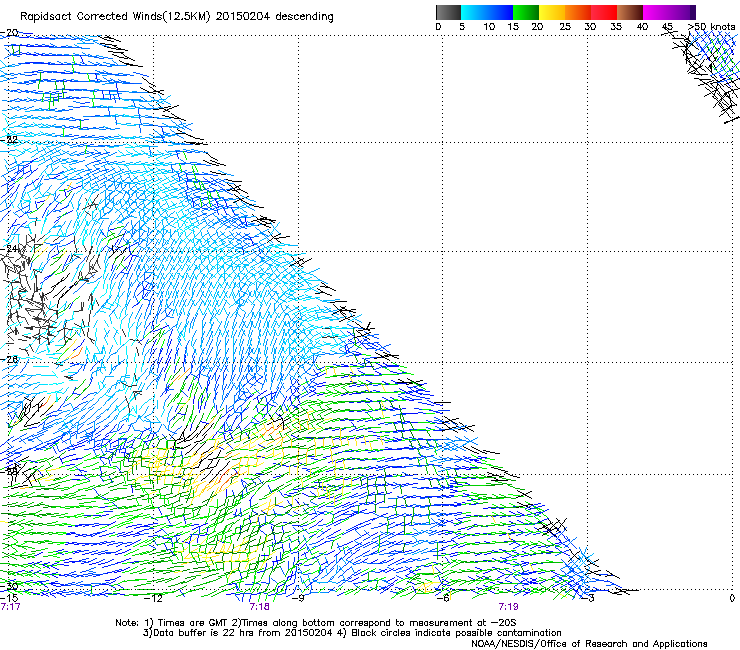Click the '-12' longitude label on bottom axis
This screenshot has width=740, height=650.
click(153, 598)
